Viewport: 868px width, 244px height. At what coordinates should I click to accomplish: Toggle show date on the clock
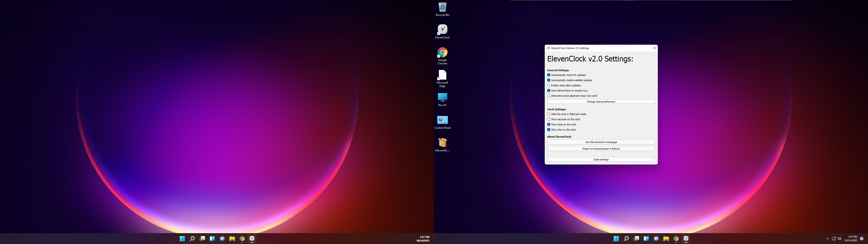(x=549, y=124)
